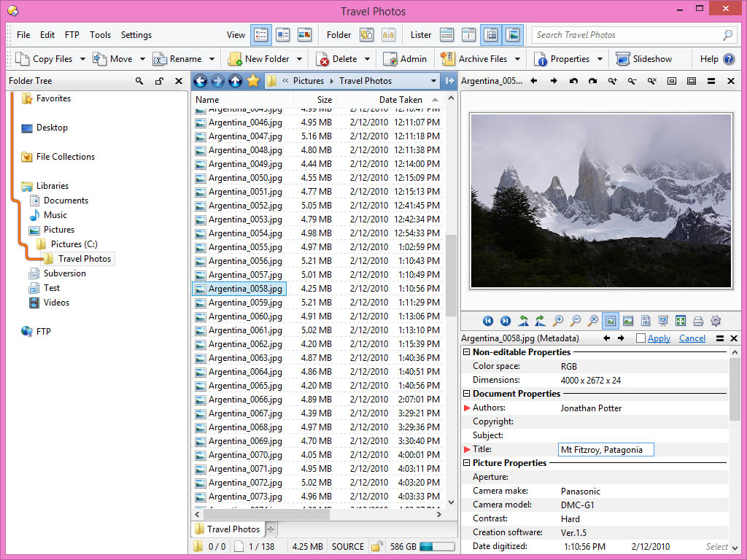Click the Favorites star in path bar

tap(253, 81)
